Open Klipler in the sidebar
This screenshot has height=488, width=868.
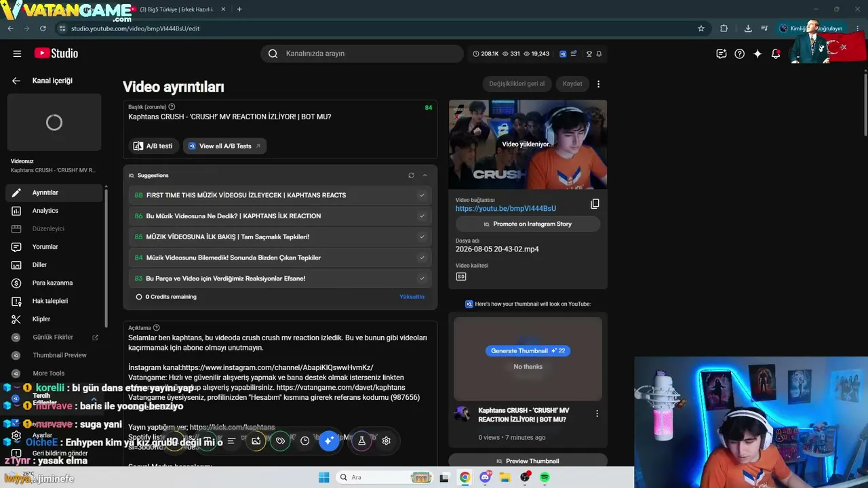coord(54,319)
